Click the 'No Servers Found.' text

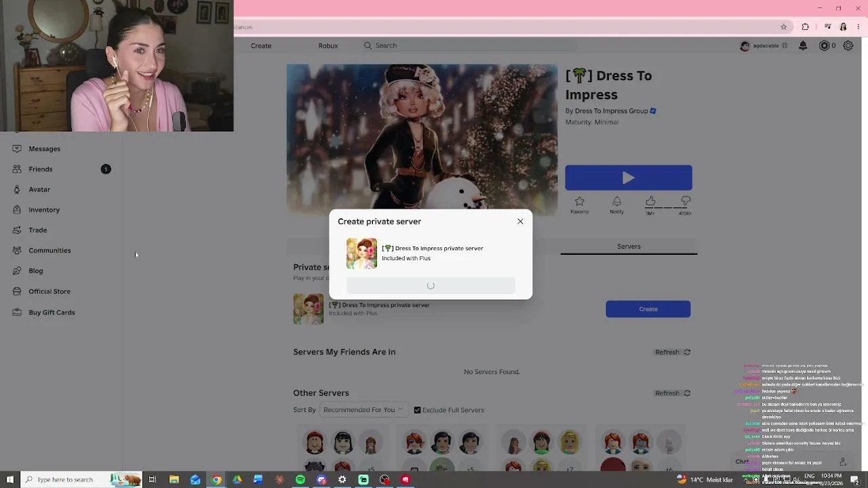click(x=492, y=372)
